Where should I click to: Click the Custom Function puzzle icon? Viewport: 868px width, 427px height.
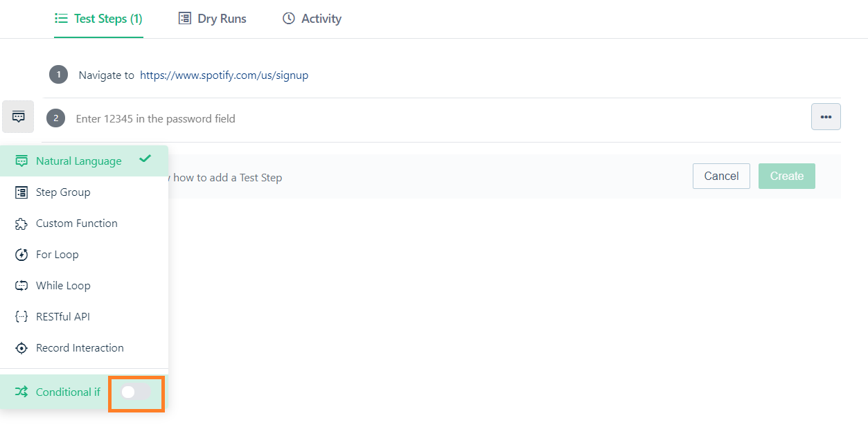pos(21,224)
